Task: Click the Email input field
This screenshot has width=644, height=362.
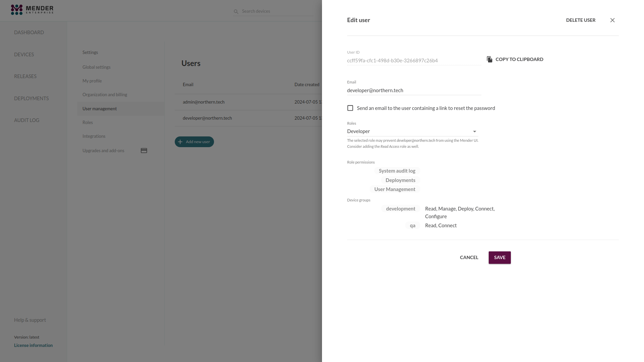Action: click(x=414, y=90)
